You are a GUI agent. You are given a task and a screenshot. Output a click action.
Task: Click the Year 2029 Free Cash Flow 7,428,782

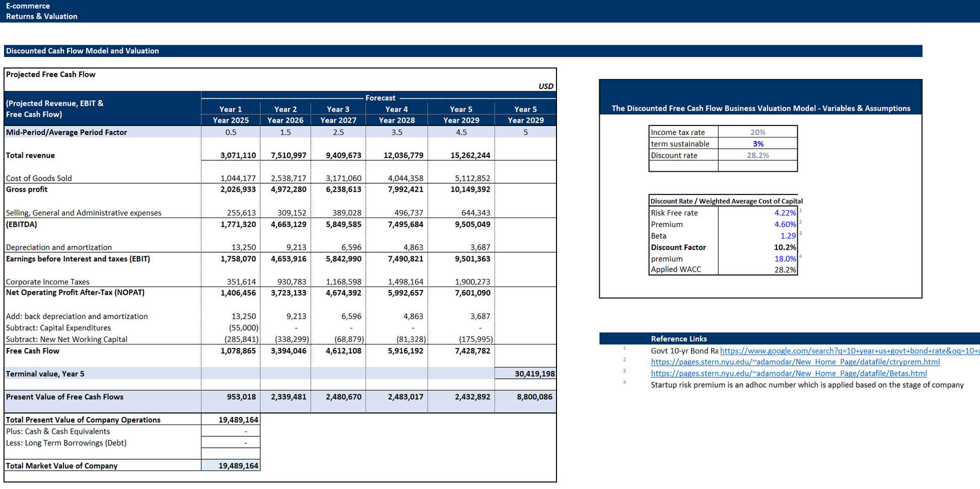pos(461,351)
